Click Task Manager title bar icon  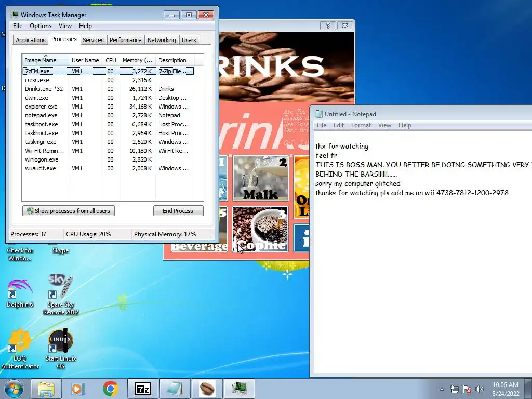click(14, 15)
